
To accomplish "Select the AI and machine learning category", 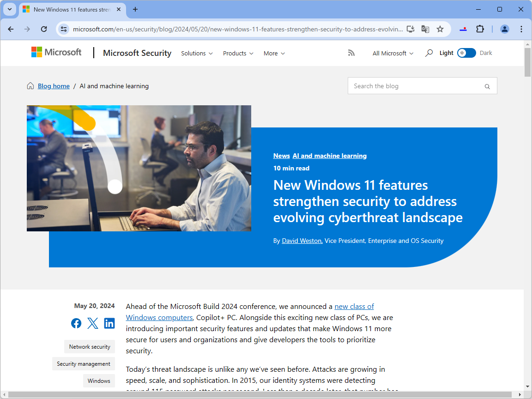I will 329,156.
